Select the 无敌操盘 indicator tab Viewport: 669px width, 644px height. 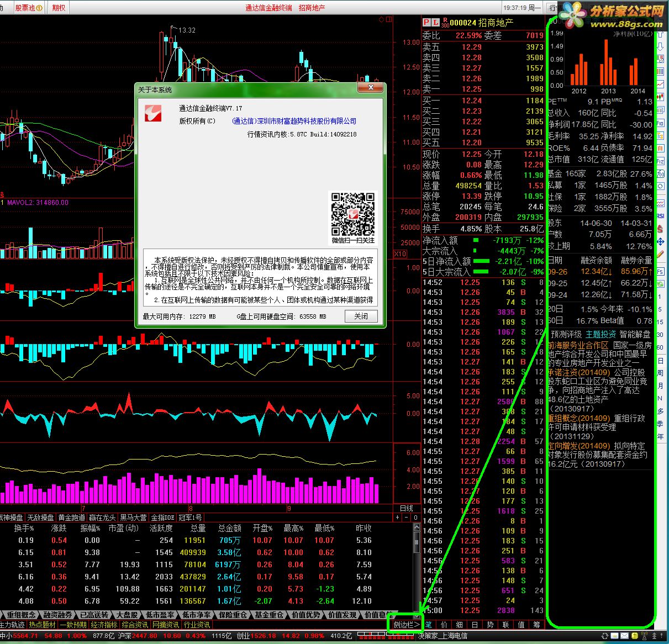(40, 518)
